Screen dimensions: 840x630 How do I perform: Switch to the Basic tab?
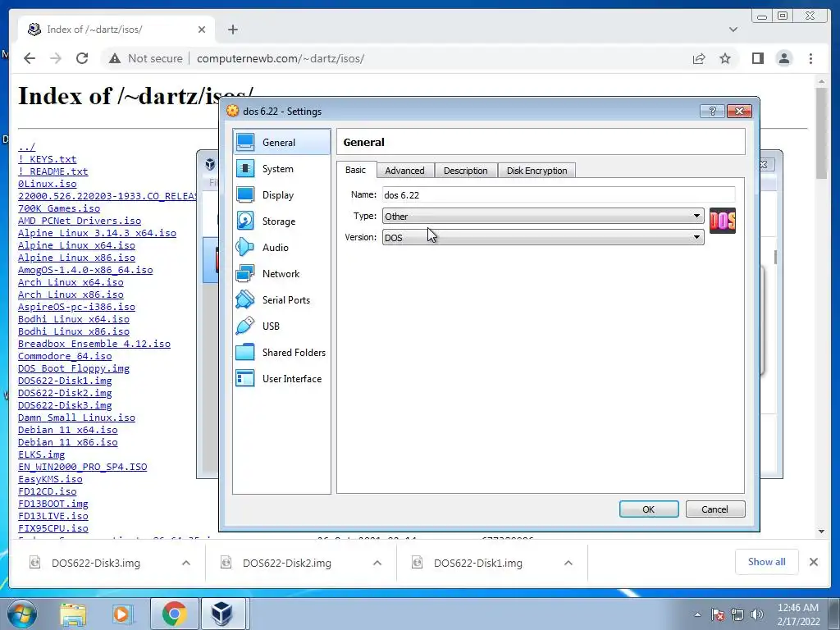(356, 170)
